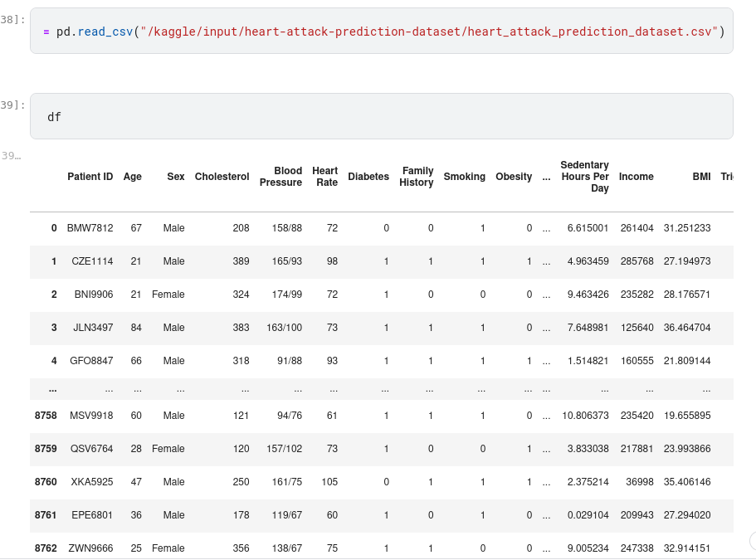
Task: Click income value 285768
Action: [x=636, y=261]
